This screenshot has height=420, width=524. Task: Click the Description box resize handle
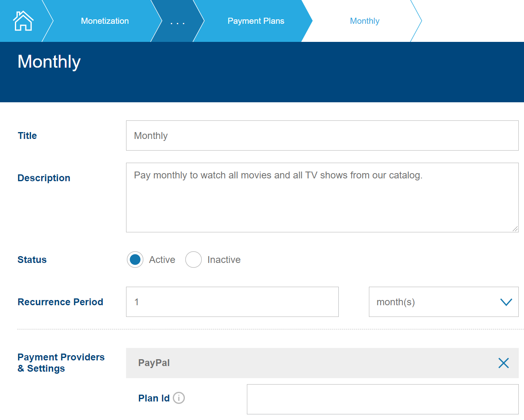pos(515,228)
